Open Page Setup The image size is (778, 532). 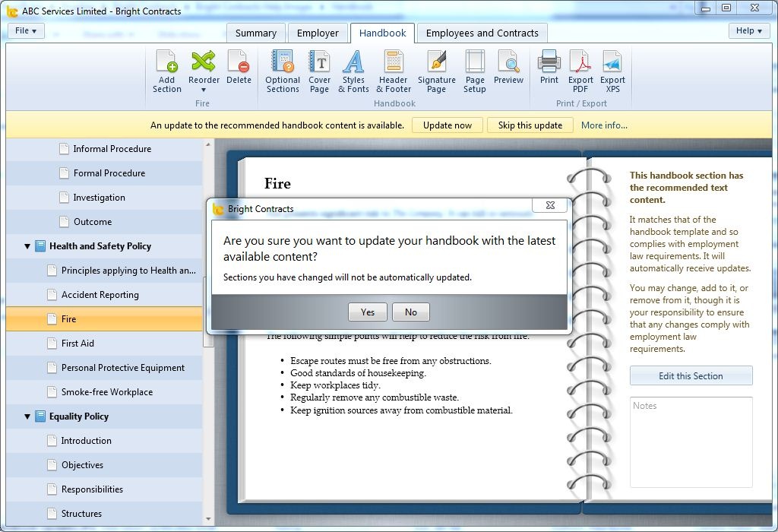[x=474, y=71]
